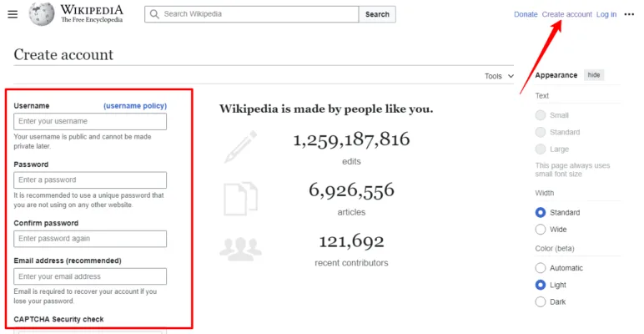Click the Color (beta) section label
This screenshot has height=334, width=644.
coord(555,249)
